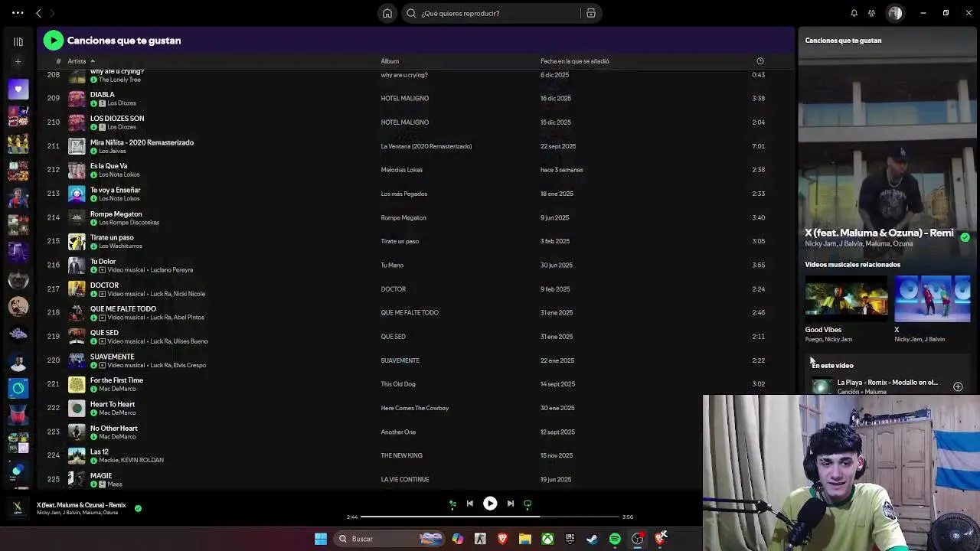
Task: Go back with the top arrow
Action: pyautogui.click(x=38, y=13)
